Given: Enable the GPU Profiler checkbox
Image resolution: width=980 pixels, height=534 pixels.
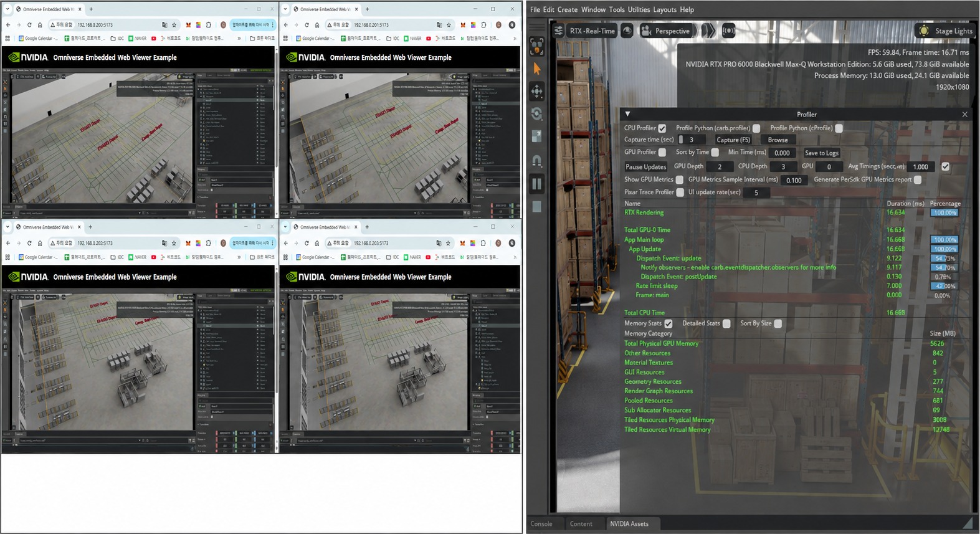Looking at the screenshot, I should click(662, 152).
